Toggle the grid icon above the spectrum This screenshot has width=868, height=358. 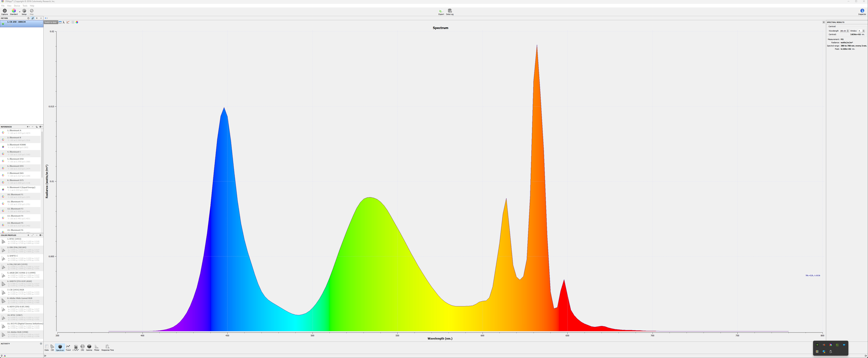point(73,22)
